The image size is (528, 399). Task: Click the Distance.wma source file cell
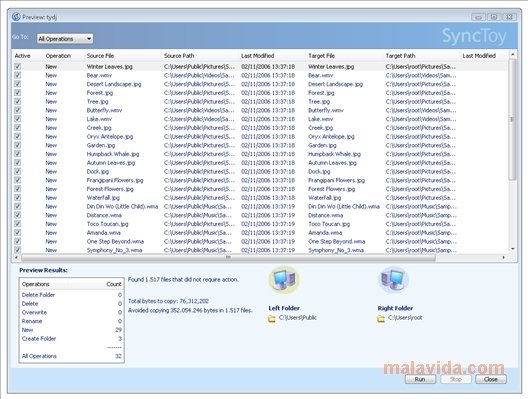pos(104,215)
